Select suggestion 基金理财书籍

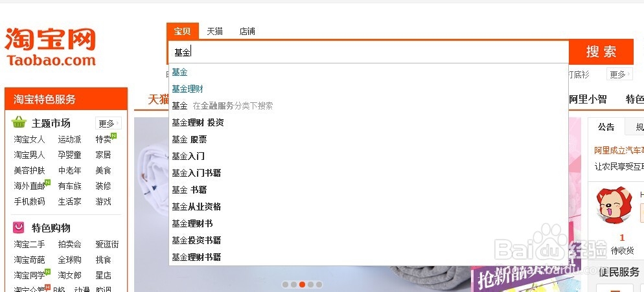coord(369,257)
